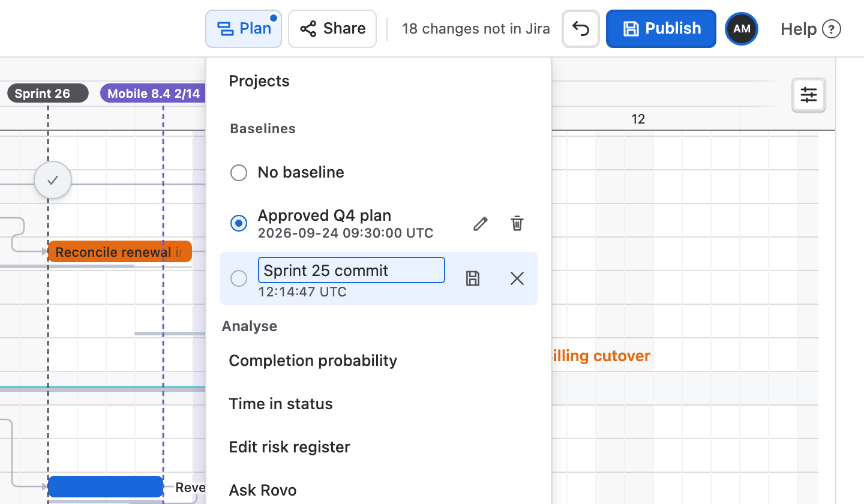The image size is (864, 504).
Task: Click the 12:14:47 UTC timestamp
Action: 302,292
